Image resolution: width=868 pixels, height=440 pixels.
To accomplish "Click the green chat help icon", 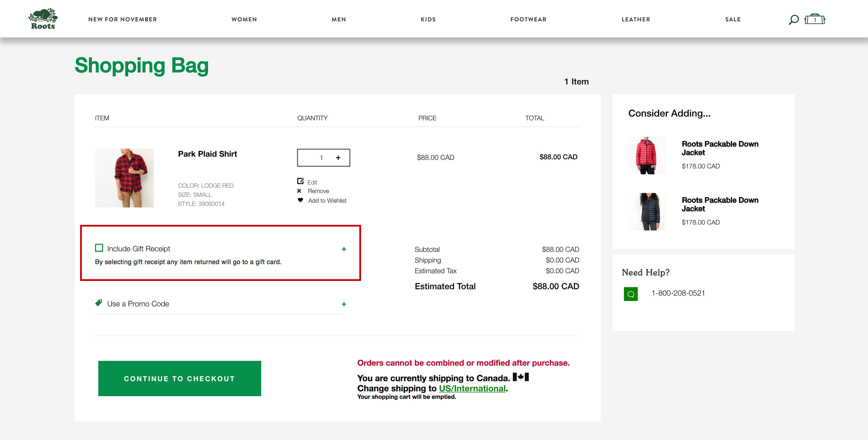I will point(631,294).
